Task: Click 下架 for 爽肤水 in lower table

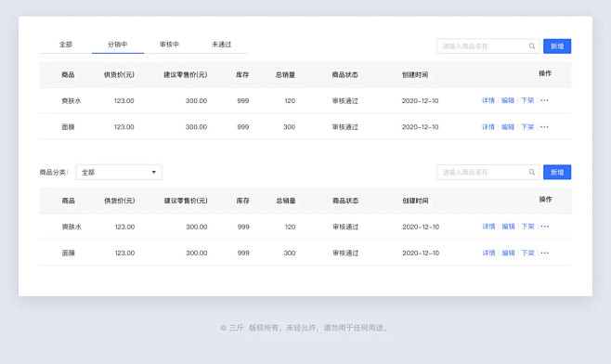Action: click(x=528, y=227)
